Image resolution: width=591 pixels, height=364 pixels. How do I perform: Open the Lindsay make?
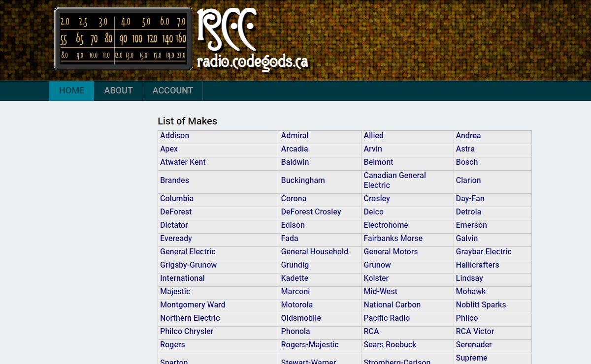coord(469,278)
